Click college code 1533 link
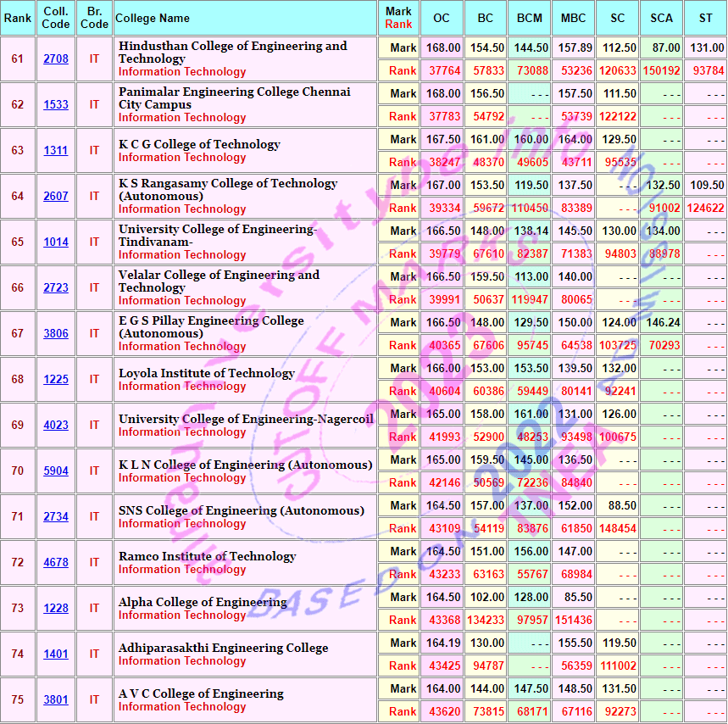 (56, 105)
